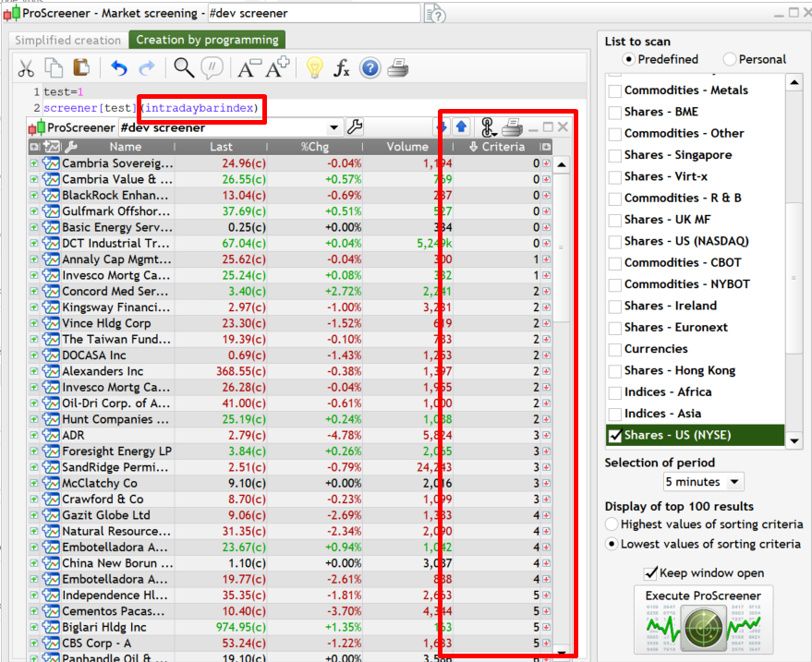Click the Undo arrow icon
The height and width of the screenshot is (662, 812).
tap(119, 67)
